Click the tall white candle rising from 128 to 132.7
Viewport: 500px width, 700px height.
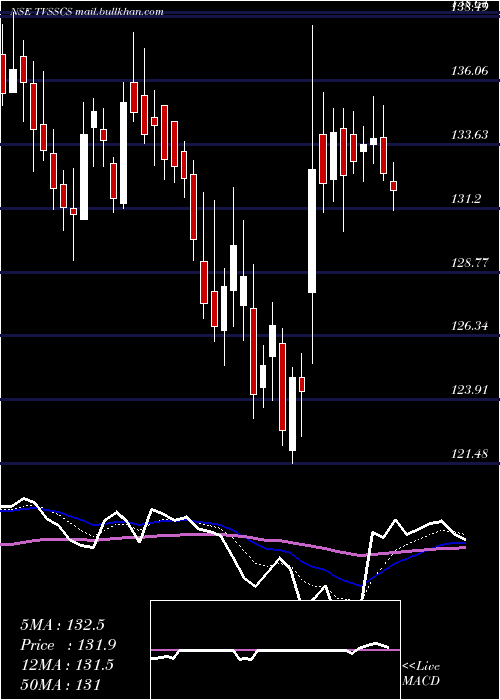point(312,231)
